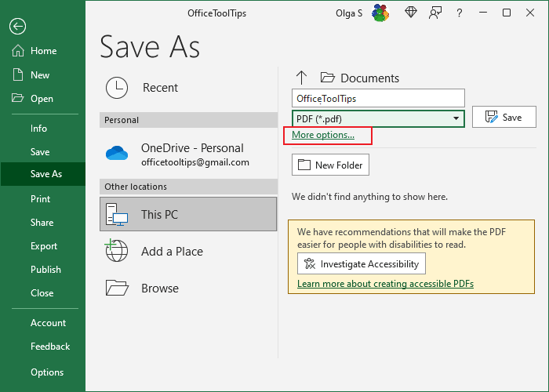Expand the PDF file type dropdown

tap(456, 118)
